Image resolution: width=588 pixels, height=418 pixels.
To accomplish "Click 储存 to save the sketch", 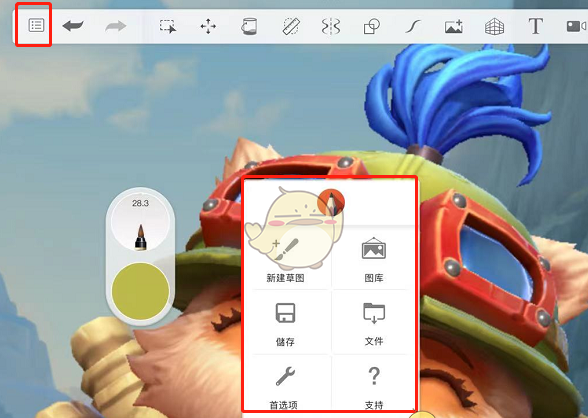I will tap(285, 325).
